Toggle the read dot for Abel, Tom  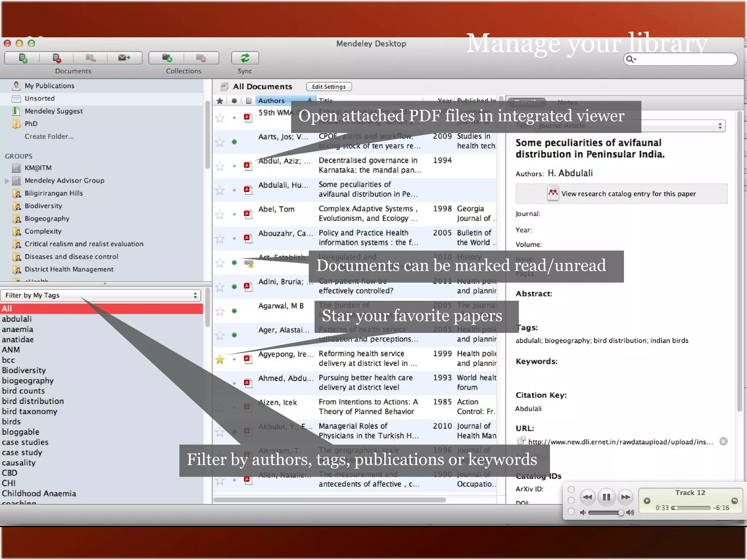(234, 214)
